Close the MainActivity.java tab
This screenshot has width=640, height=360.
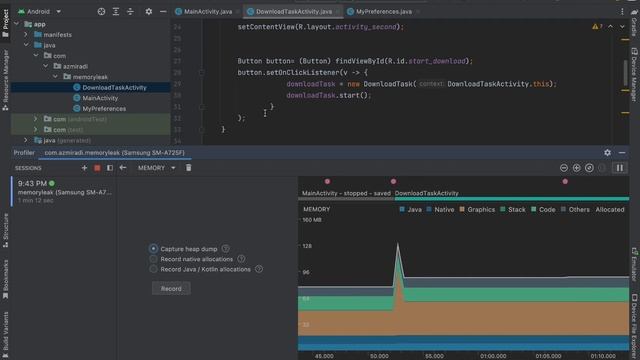(x=237, y=12)
